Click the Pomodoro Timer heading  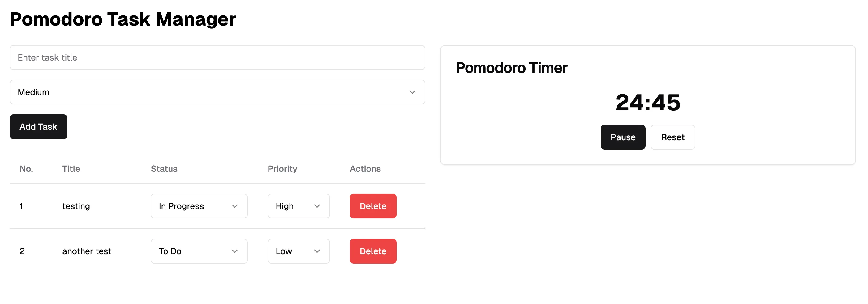pyautogui.click(x=512, y=68)
